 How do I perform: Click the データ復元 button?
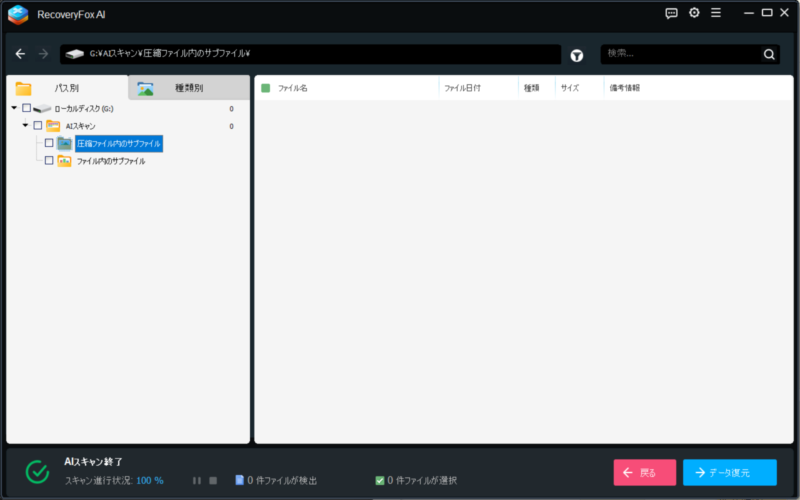click(729, 472)
